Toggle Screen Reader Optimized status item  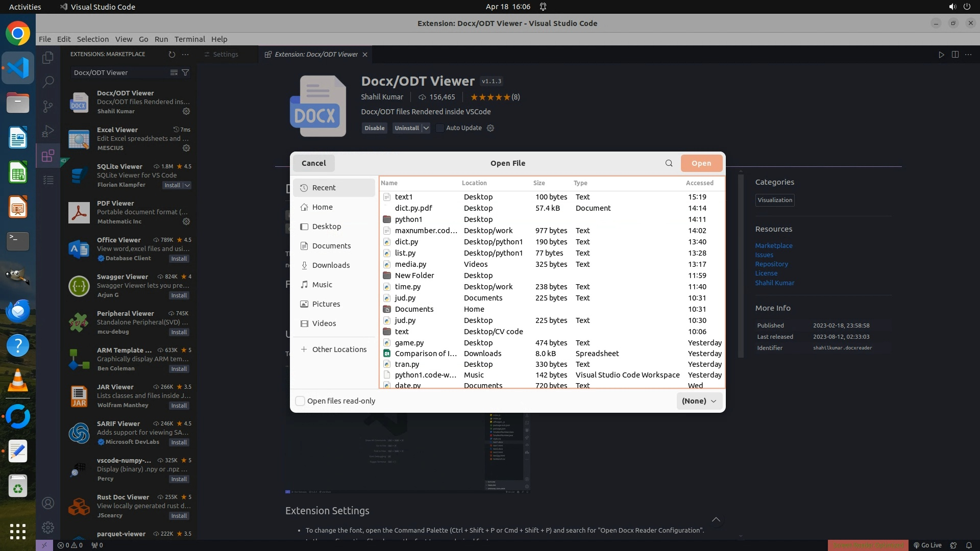tap(868, 545)
